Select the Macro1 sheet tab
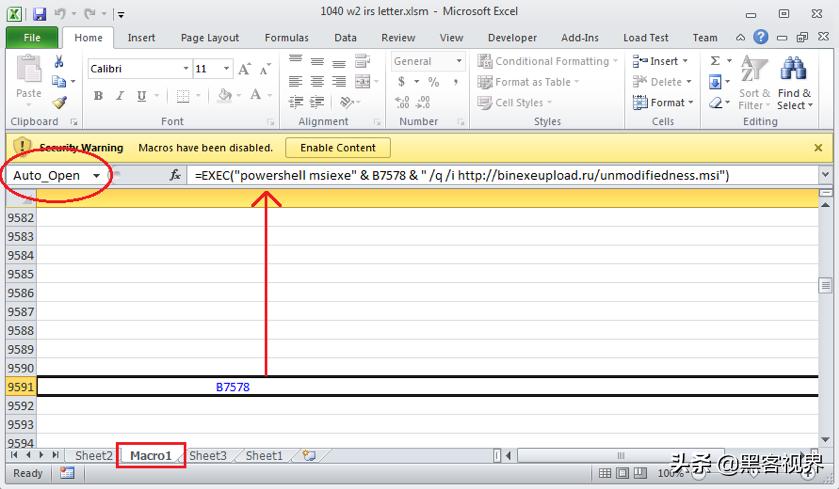This screenshot has height=489, width=839. click(x=151, y=455)
